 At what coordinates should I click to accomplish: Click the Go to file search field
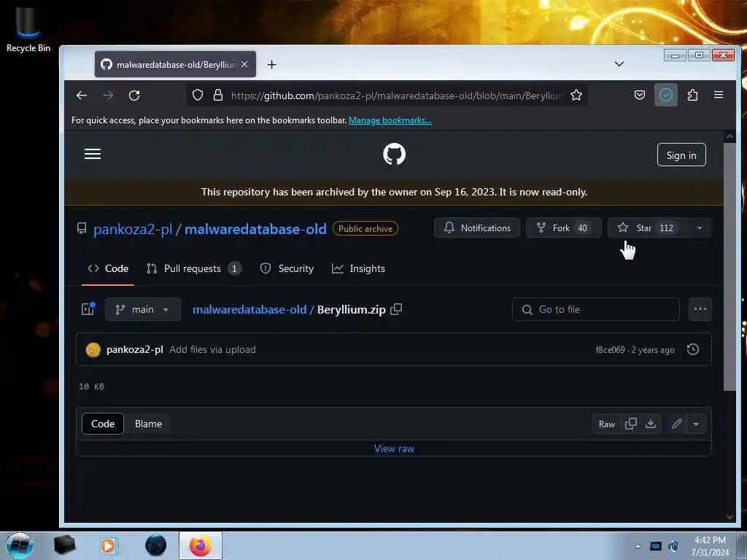click(595, 309)
